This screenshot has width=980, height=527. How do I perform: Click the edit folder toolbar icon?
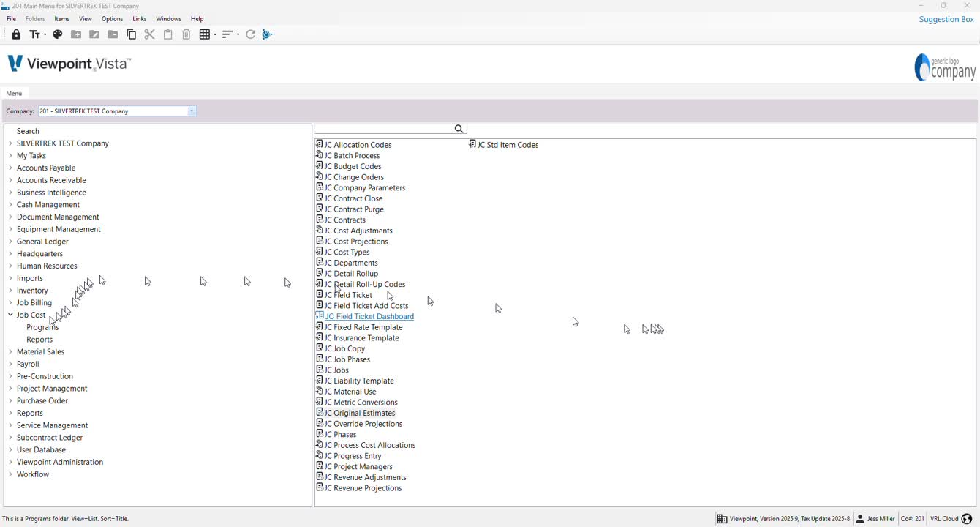94,34
